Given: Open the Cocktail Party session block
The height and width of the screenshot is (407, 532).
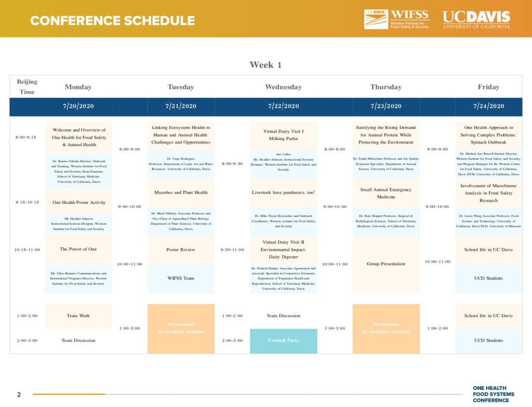Looking at the screenshot, I should click(283, 340).
